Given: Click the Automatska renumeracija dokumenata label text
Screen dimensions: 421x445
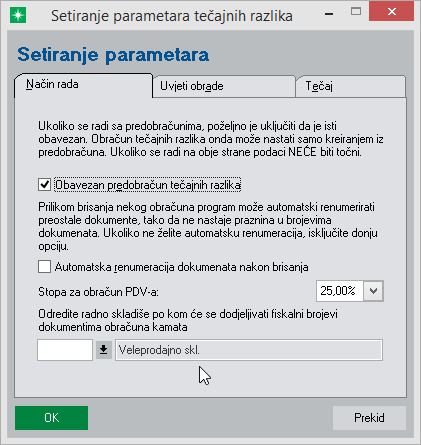Looking at the screenshot, I should click(x=181, y=267).
